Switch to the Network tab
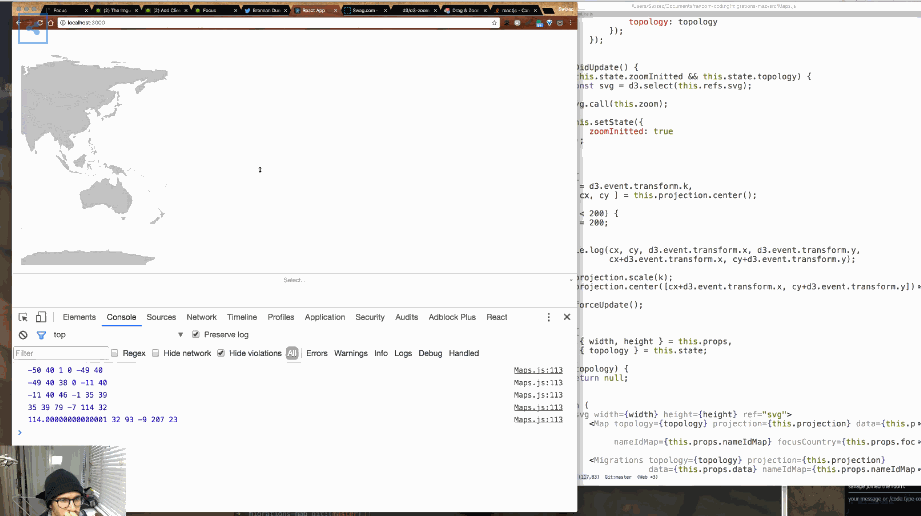The height and width of the screenshot is (516, 921). click(201, 317)
